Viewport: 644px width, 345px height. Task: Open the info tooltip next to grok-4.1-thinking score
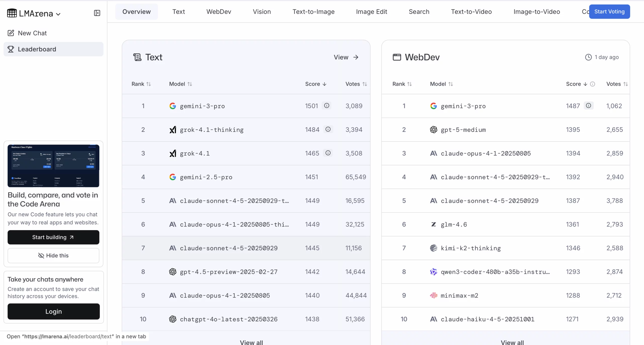pos(328,129)
